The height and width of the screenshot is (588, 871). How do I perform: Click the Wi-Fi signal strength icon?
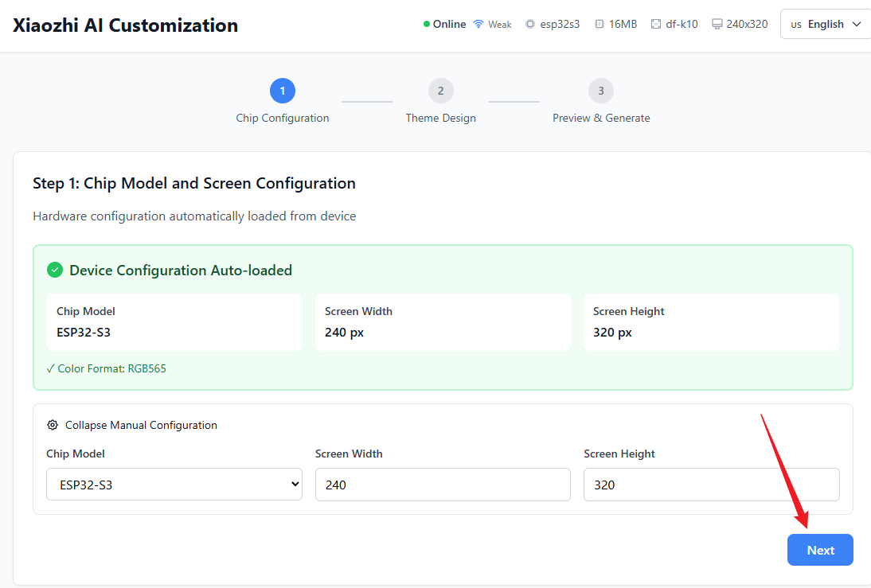point(478,24)
